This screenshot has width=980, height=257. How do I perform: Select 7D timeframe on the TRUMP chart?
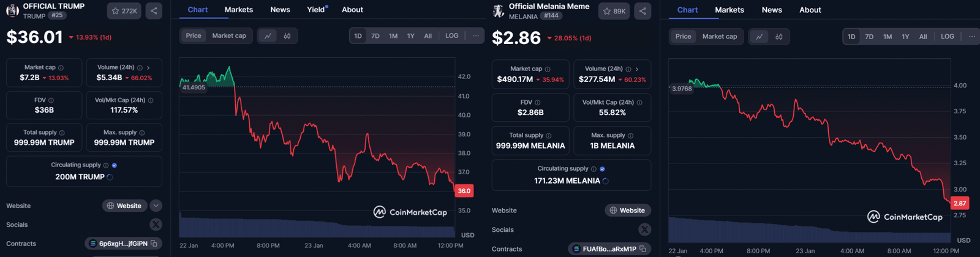click(375, 36)
